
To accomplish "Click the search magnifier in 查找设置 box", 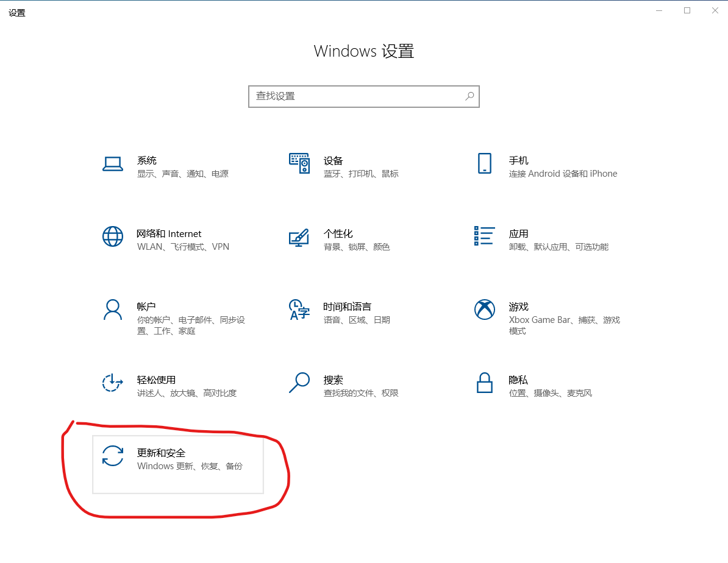I will pyautogui.click(x=469, y=96).
